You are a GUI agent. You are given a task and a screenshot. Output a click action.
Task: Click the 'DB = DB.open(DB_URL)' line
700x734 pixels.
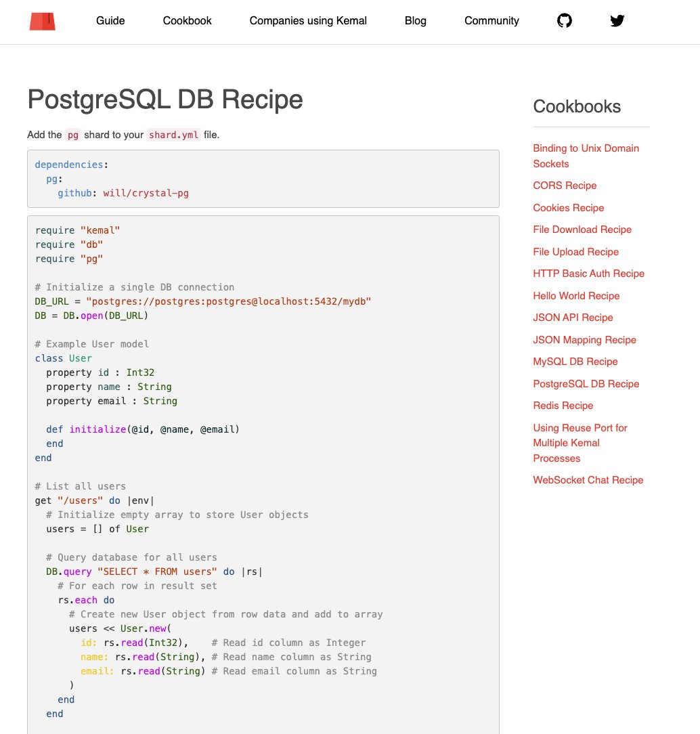pyautogui.click(x=91, y=316)
